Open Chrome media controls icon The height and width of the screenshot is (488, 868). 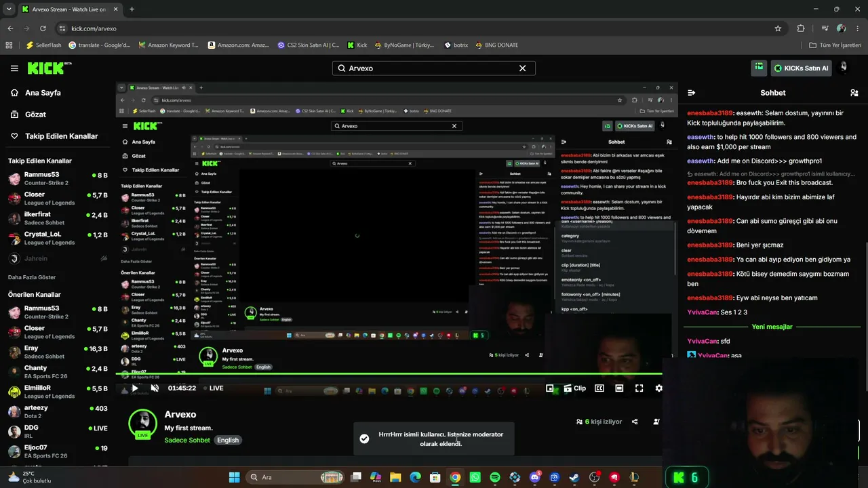point(825,28)
